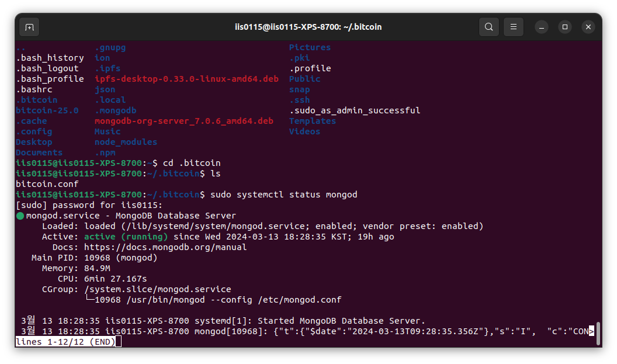Click '[sudo] password for iis0115:' line

(x=89, y=205)
